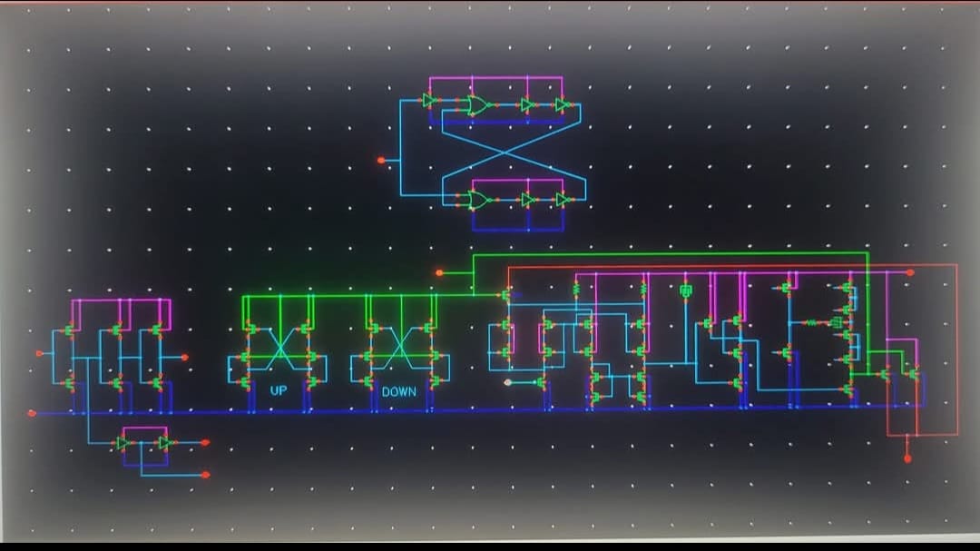This screenshot has height=551, width=980.
Task: Select the leftmost vertical resistor under the magenta rail
Action: (575, 290)
